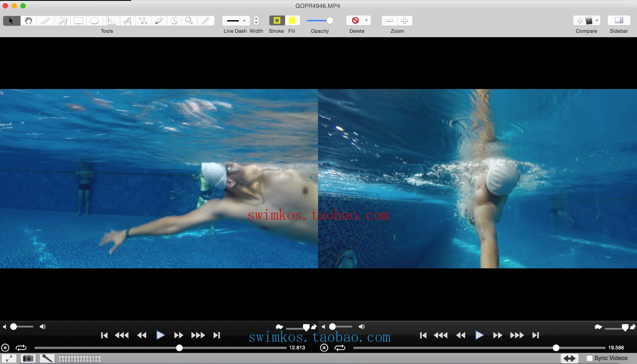Select the stopwatch timer tool
The height and width of the screenshot is (364, 637).
pyautogui.click(x=174, y=21)
